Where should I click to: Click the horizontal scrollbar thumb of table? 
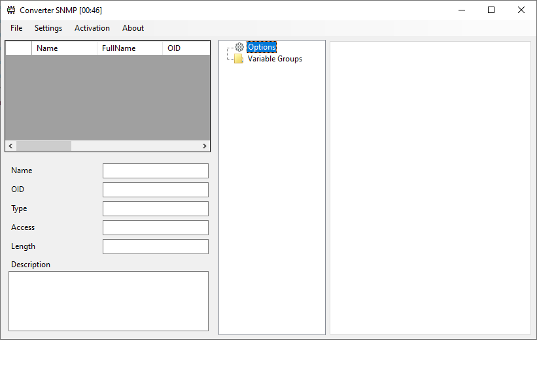[44, 146]
